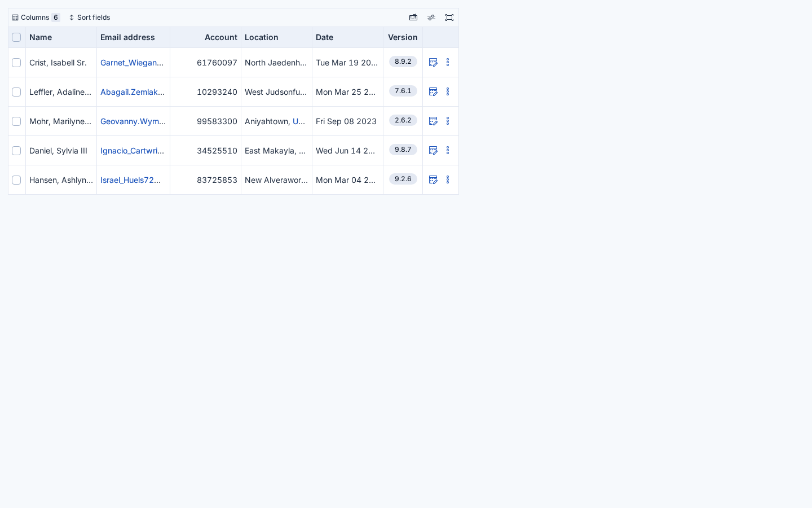Click account number 34525510
This screenshot has height=508, width=812.
pos(217,151)
